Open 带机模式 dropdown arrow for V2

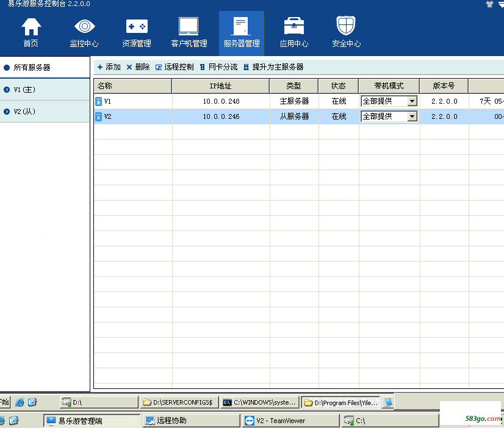(412, 116)
